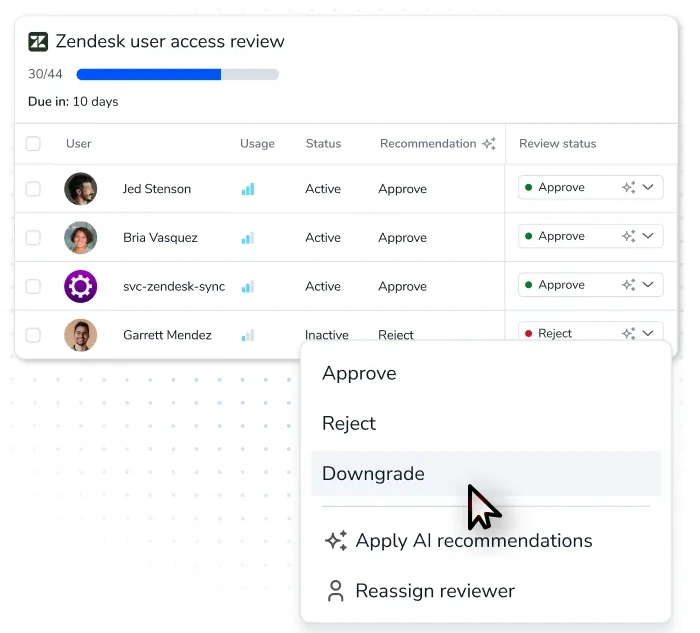Click the name Jed Stenson

pos(157,189)
